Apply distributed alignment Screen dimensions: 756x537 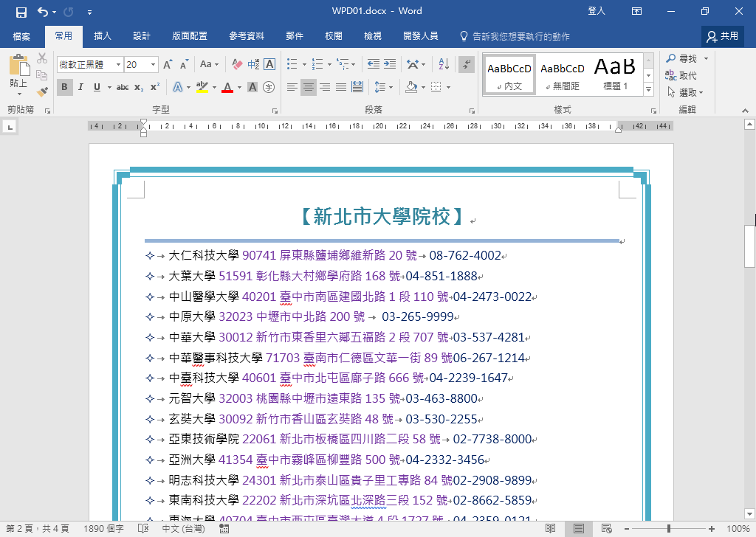click(357, 87)
